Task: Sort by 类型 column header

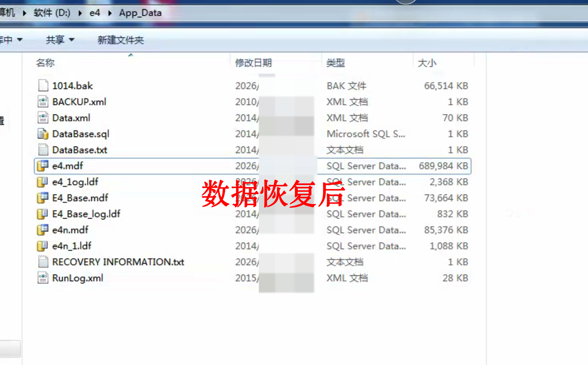Action: [x=335, y=63]
